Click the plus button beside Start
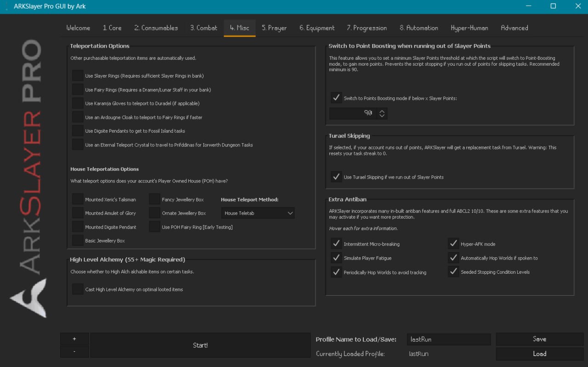The width and height of the screenshot is (588, 367). [x=74, y=339]
